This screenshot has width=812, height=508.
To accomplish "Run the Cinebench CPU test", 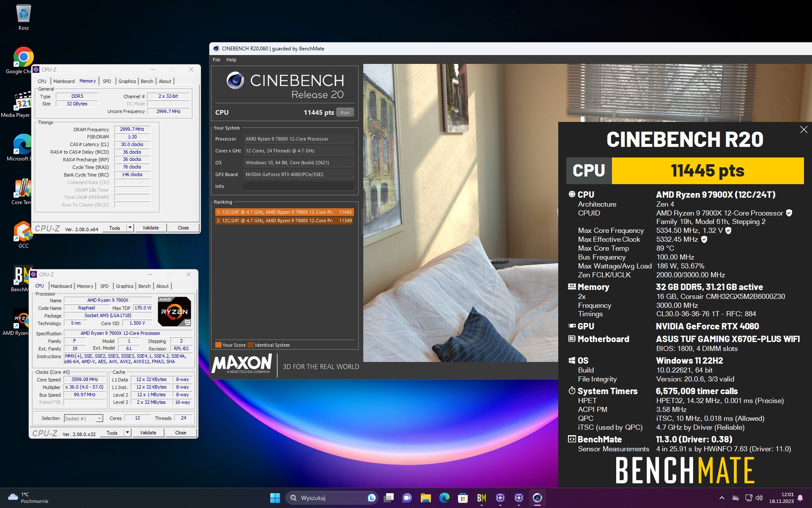I will pyautogui.click(x=345, y=113).
